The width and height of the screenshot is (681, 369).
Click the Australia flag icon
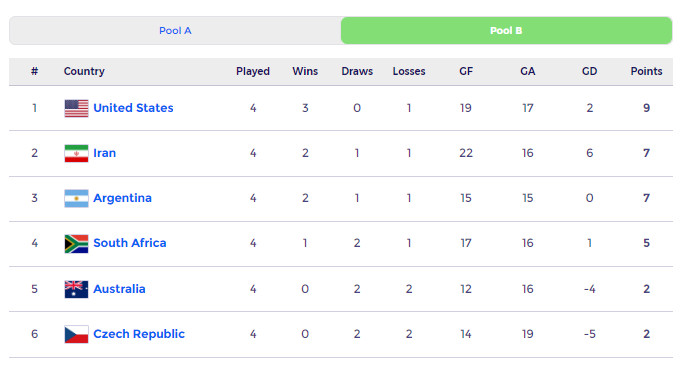pos(76,289)
